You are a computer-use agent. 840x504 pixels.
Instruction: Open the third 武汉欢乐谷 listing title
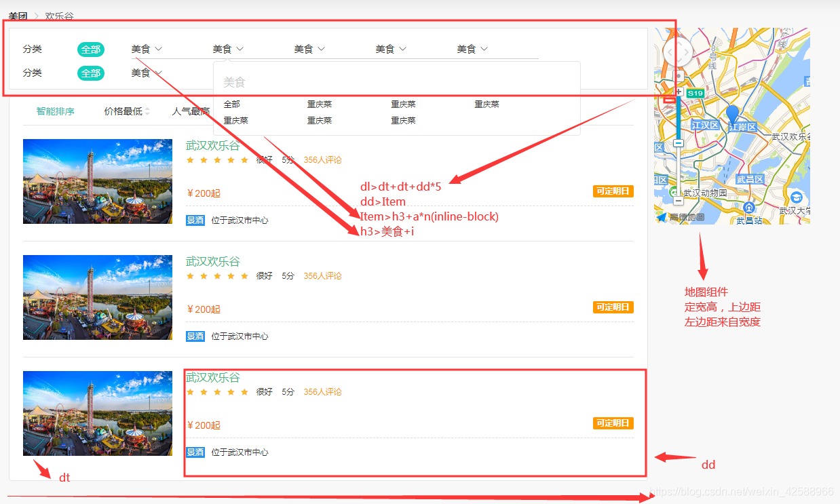point(213,378)
